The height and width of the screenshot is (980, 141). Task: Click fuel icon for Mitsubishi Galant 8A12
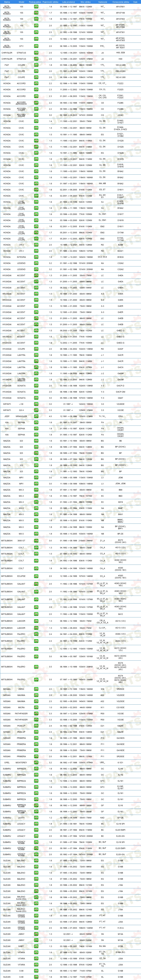click(x=36, y=614)
